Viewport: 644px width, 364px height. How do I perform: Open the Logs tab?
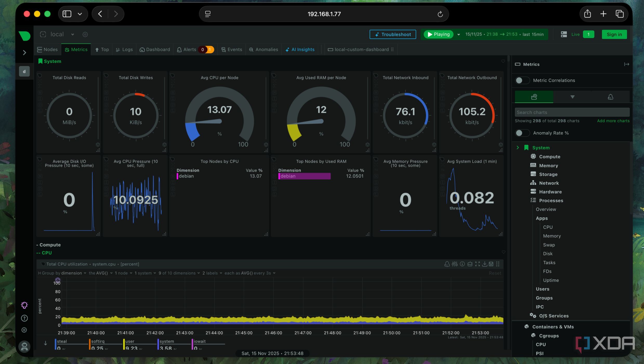124,49
